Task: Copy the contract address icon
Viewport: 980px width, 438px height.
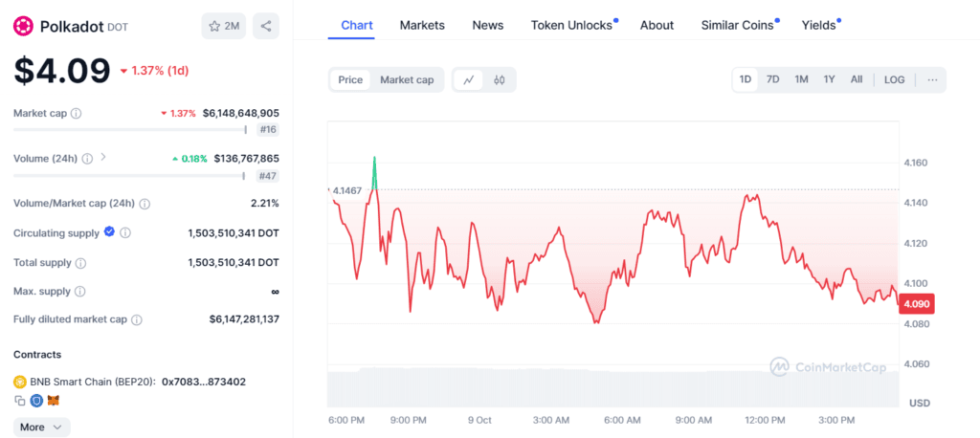Action: tap(20, 401)
